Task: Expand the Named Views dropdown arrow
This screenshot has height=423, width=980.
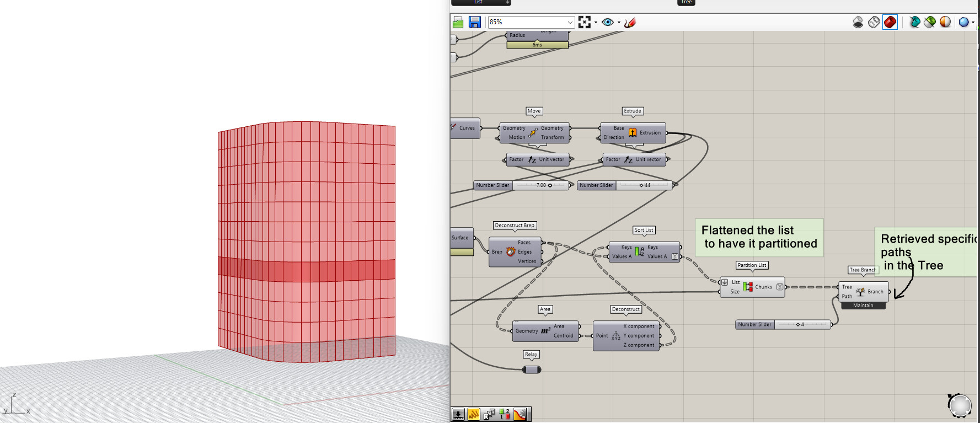Action: (619, 23)
